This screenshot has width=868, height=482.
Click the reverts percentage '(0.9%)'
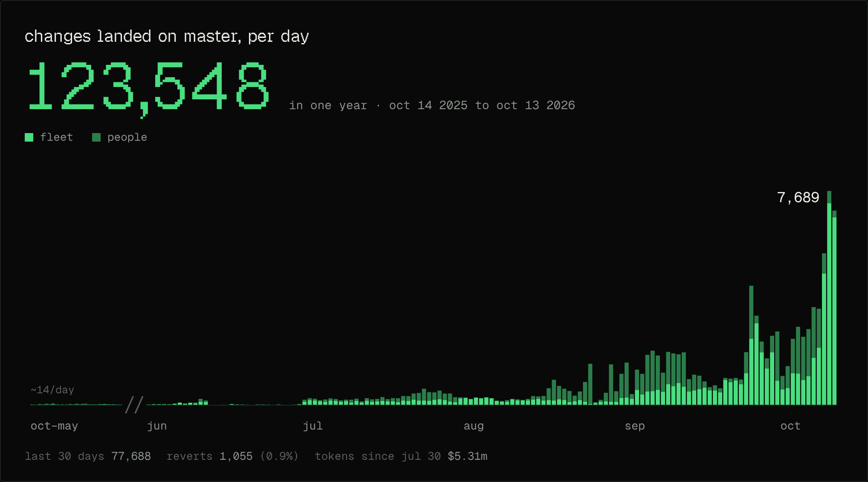[x=279, y=456]
